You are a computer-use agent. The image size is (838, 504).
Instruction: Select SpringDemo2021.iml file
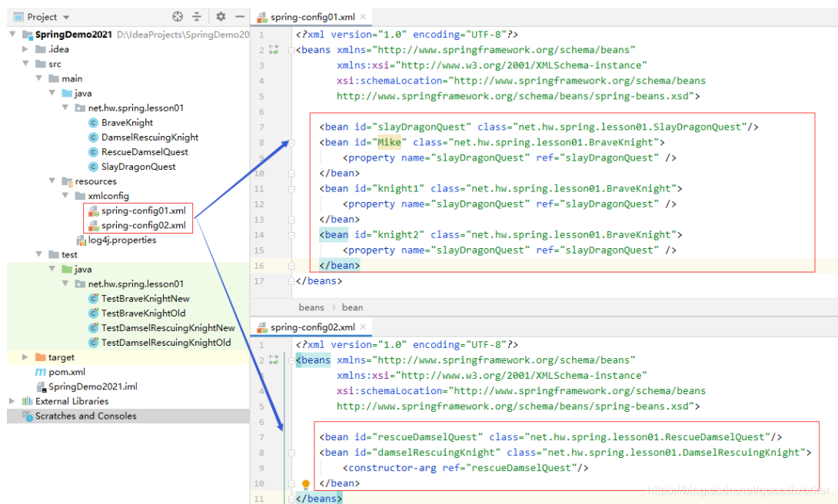pyautogui.click(x=93, y=386)
